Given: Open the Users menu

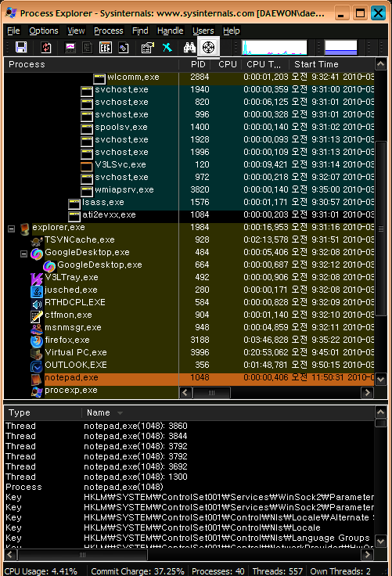Looking at the screenshot, I should pyautogui.click(x=203, y=31).
